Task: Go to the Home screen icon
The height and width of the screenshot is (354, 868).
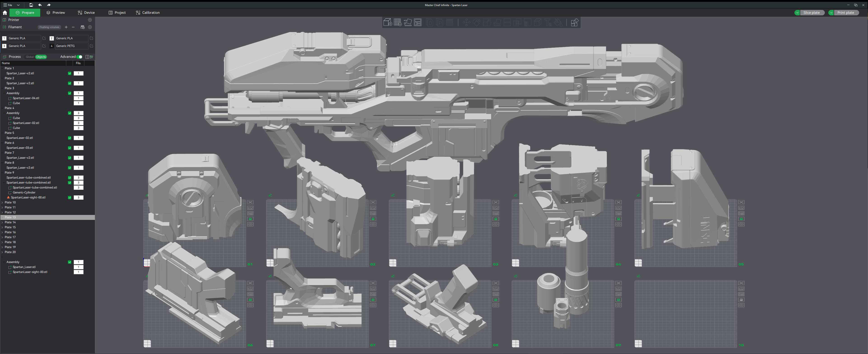Action: pyautogui.click(x=5, y=13)
